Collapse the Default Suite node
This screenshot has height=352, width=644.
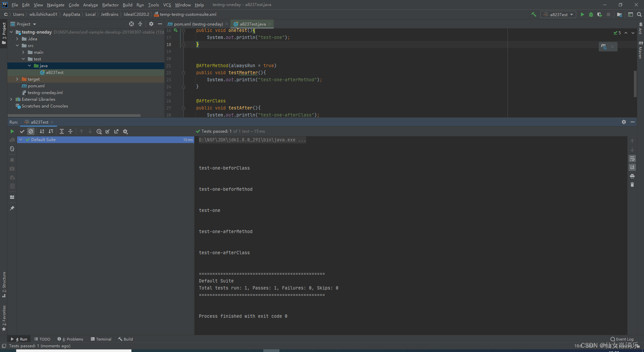21,139
